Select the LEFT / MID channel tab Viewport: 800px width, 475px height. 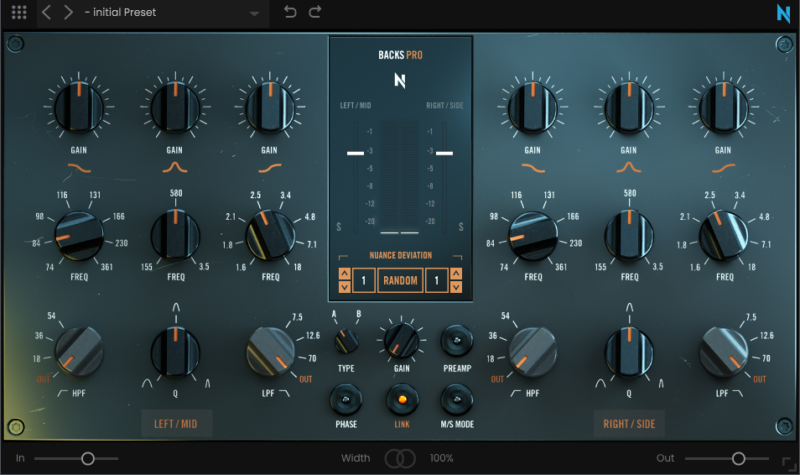[x=176, y=424]
